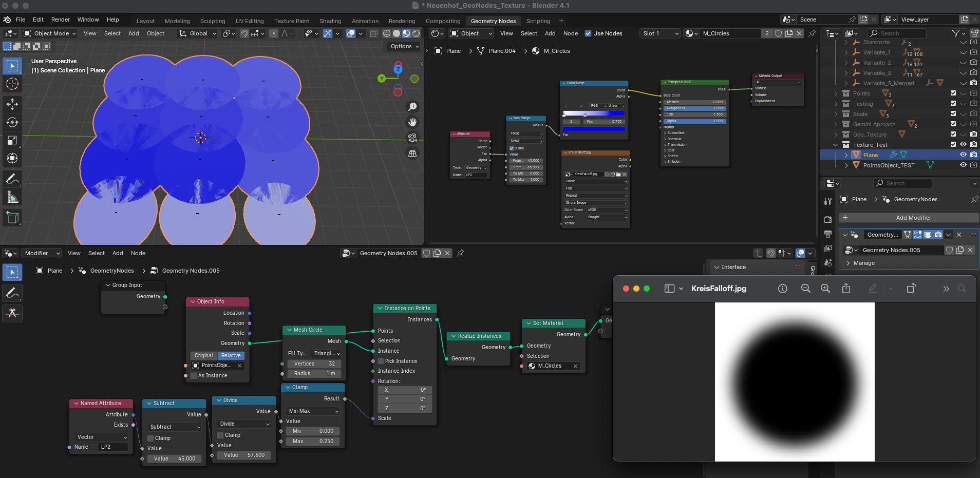
Task: Toggle eye visibility for Plane in outliner
Action: point(964,155)
